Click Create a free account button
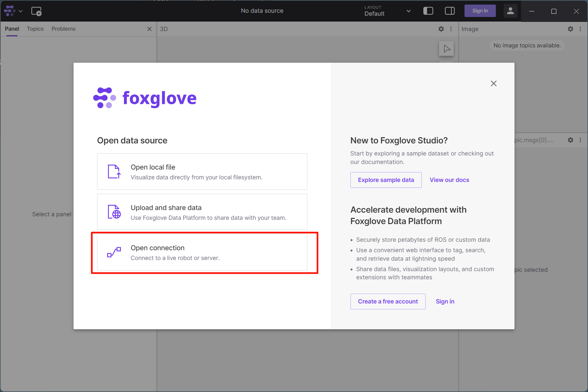 388,302
